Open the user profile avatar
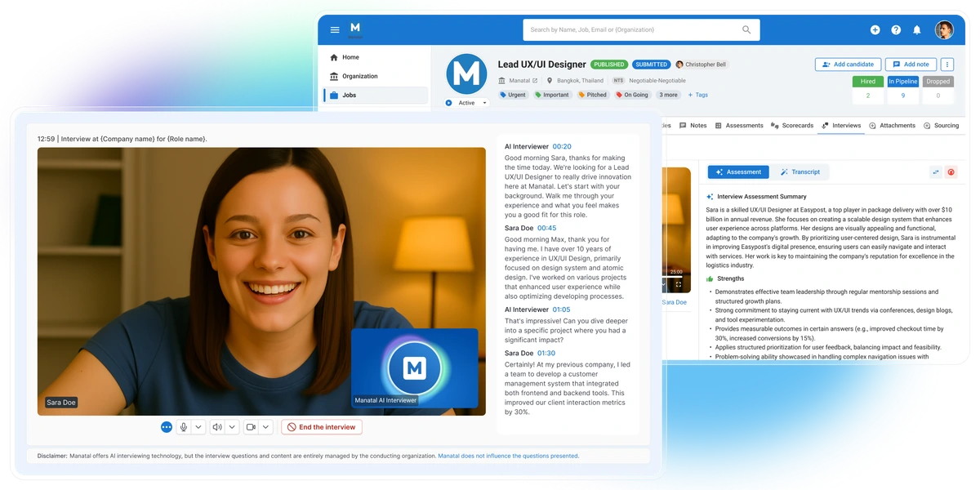This screenshot has height=490, width=980. coord(944,29)
